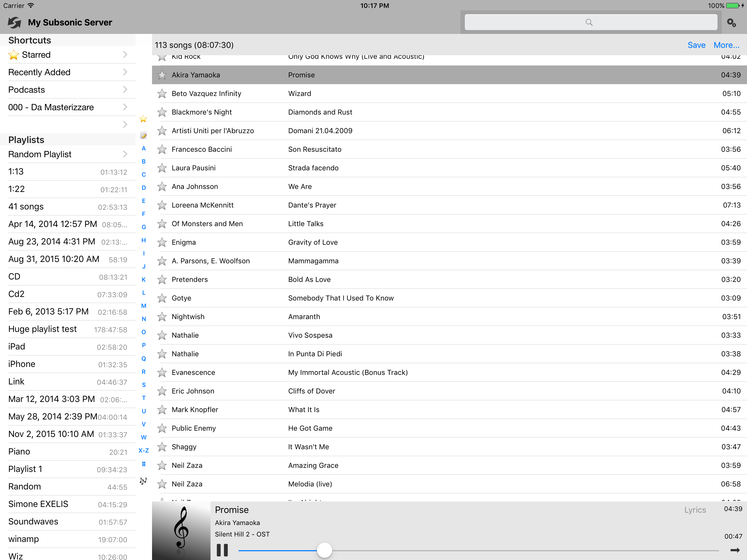Click the magnifier search icon
Image resolution: width=747 pixels, height=560 pixels.
[x=589, y=22]
